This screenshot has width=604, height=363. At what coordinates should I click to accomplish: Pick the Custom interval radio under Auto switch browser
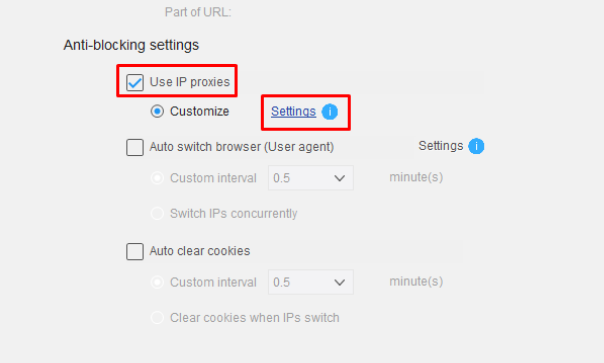click(157, 178)
